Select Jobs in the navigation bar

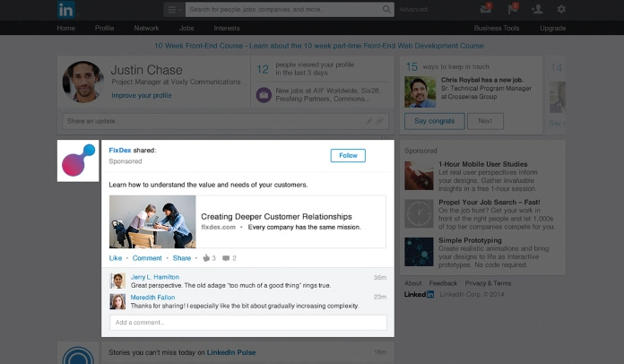coord(186,28)
